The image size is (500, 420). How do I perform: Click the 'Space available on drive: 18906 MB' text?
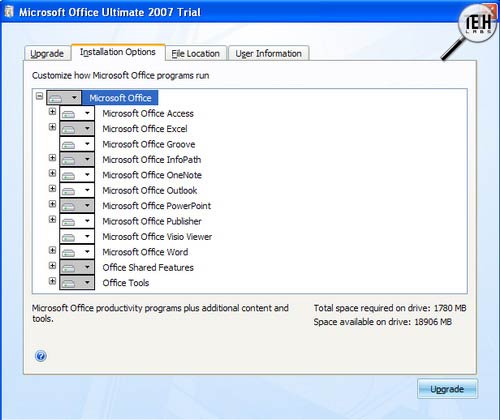383,322
